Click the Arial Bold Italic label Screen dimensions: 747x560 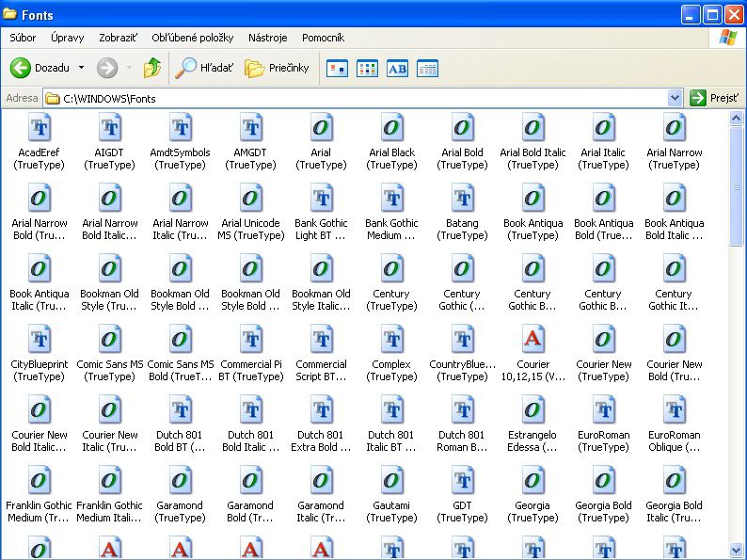532,159
